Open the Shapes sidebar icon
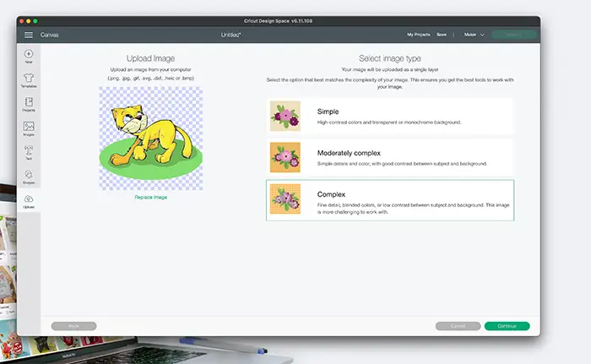Screen dimensions: 591x364 [29, 177]
